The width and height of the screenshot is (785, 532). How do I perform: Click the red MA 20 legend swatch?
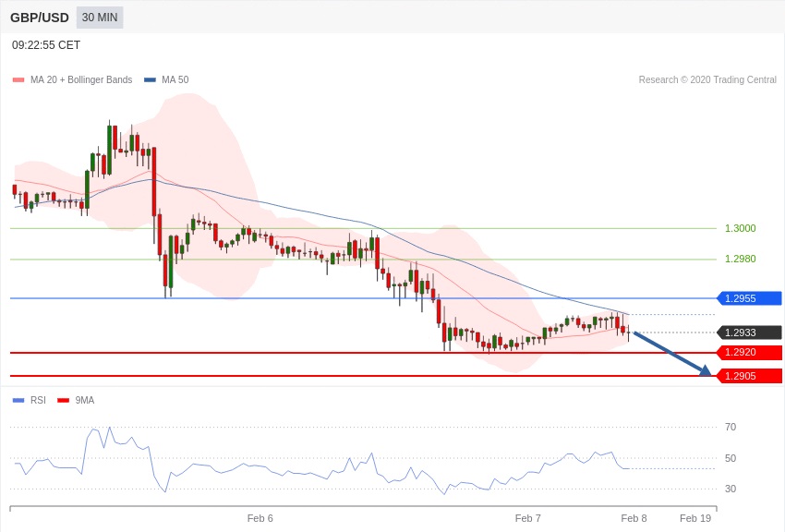[18, 80]
